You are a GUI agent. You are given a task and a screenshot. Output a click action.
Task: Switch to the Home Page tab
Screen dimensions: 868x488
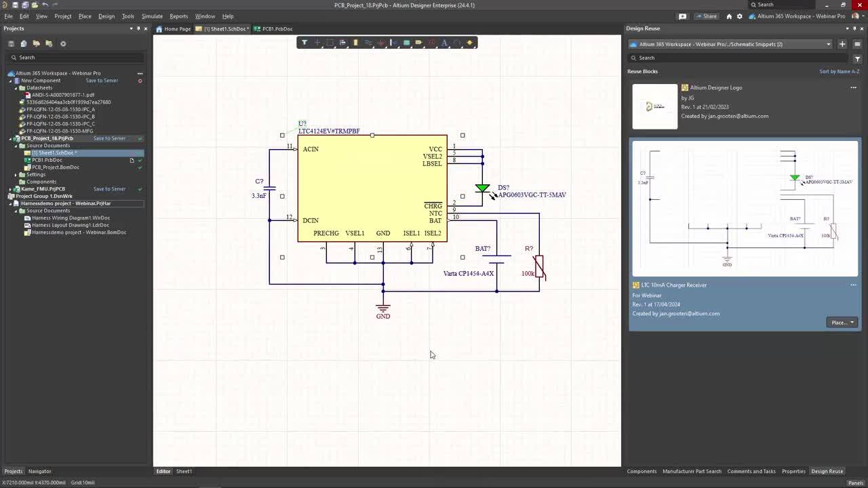174,29
